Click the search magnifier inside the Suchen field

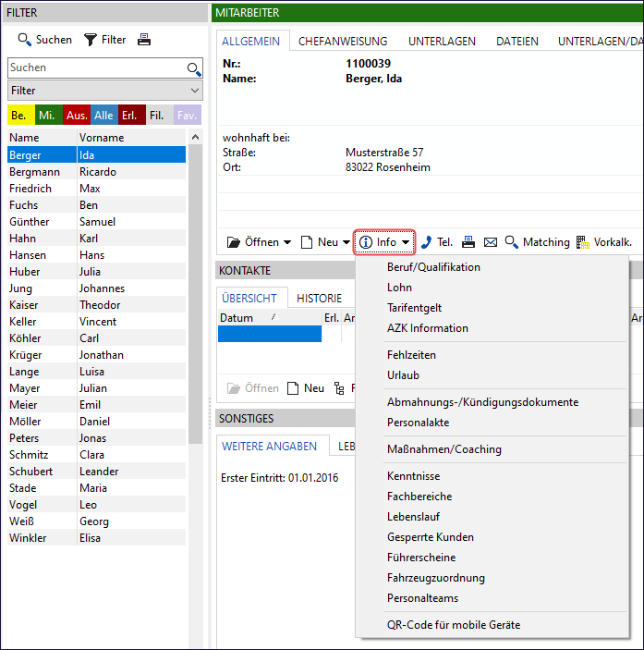point(194,68)
